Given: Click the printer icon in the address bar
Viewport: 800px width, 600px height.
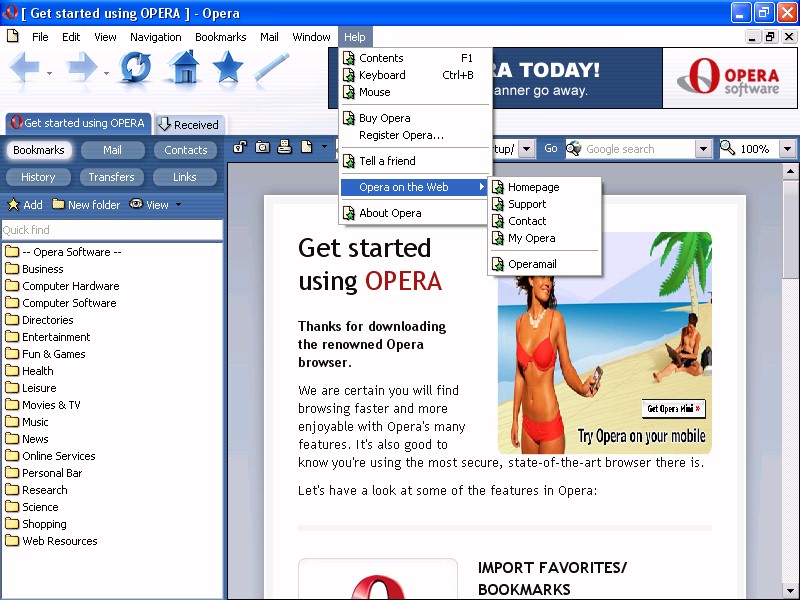Looking at the screenshot, I should click(x=284, y=148).
